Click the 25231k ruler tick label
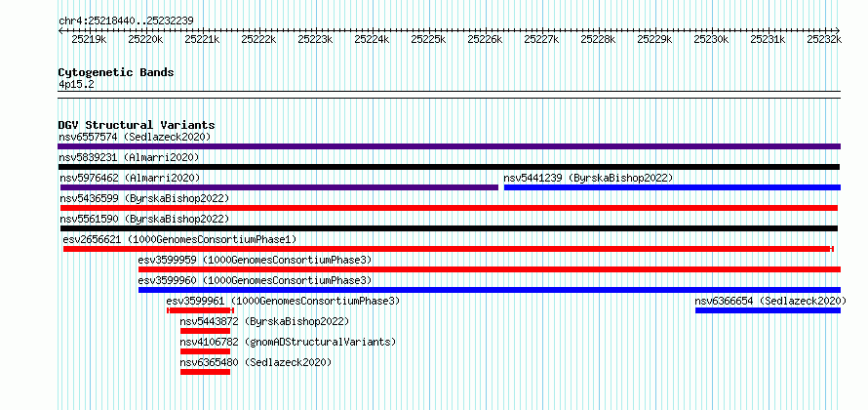The height and width of the screenshot is (410, 868). [x=768, y=39]
